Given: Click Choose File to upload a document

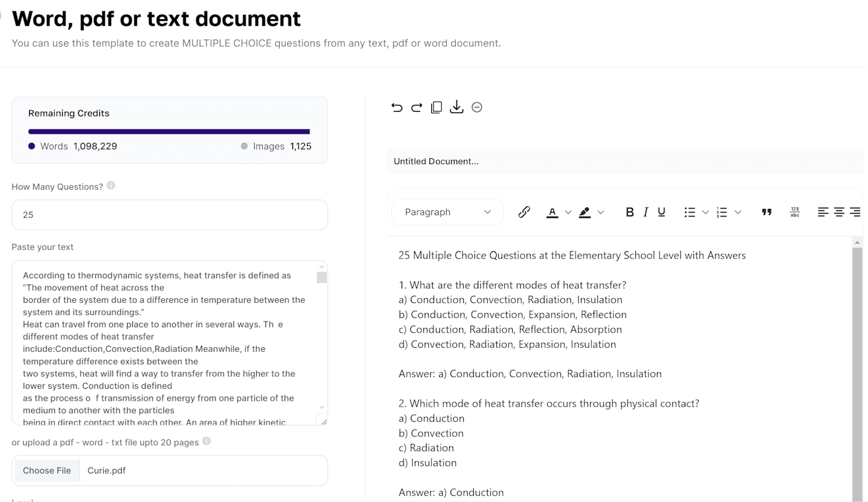Looking at the screenshot, I should (x=46, y=470).
